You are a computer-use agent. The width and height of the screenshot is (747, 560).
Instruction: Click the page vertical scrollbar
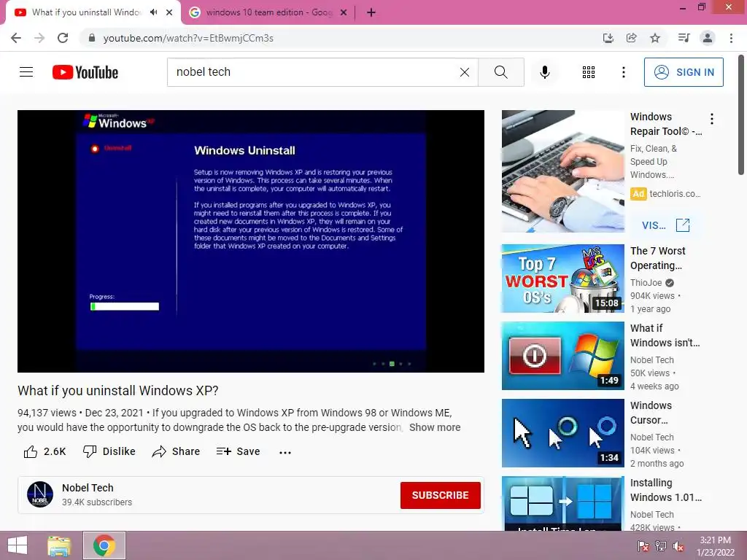pos(741,114)
